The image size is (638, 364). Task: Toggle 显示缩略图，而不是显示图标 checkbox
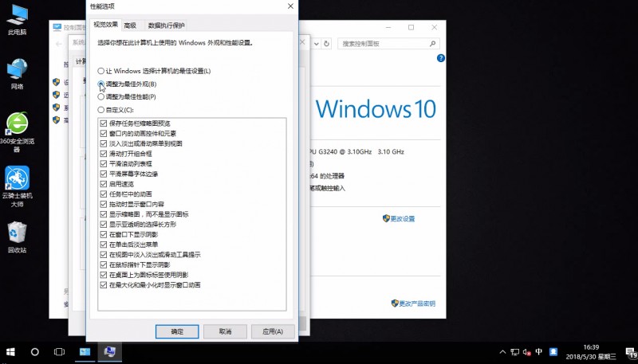[104, 214]
